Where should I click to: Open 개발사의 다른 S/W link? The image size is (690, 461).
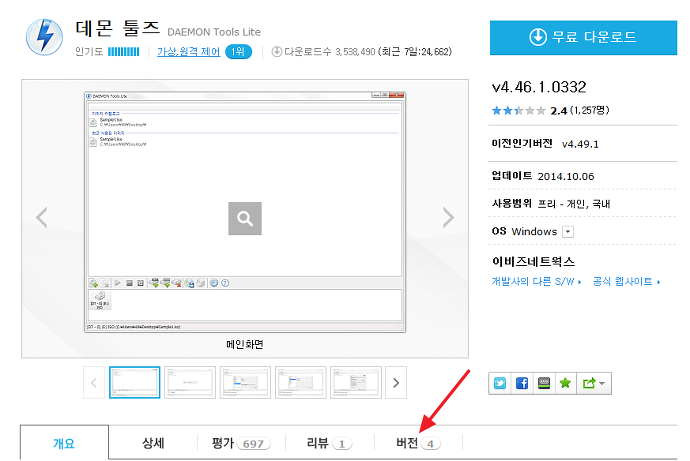pyautogui.click(x=536, y=282)
